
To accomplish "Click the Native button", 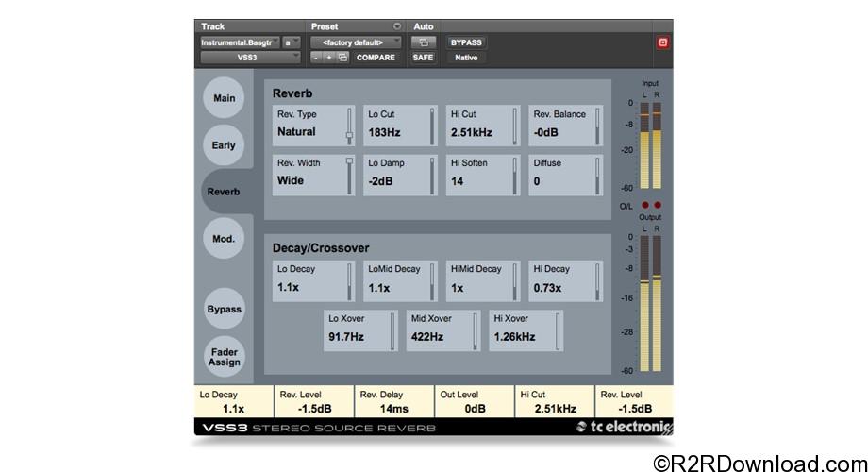I will (x=466, y=58).
